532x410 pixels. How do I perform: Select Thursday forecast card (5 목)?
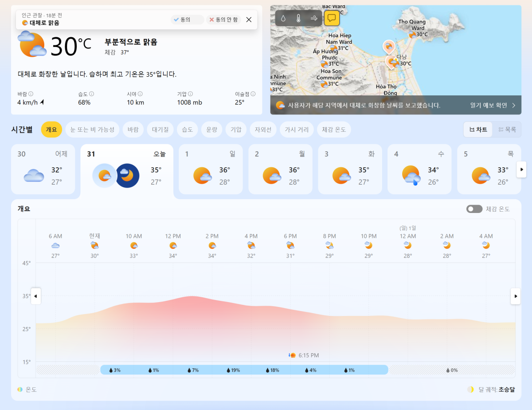pos(489,169)
